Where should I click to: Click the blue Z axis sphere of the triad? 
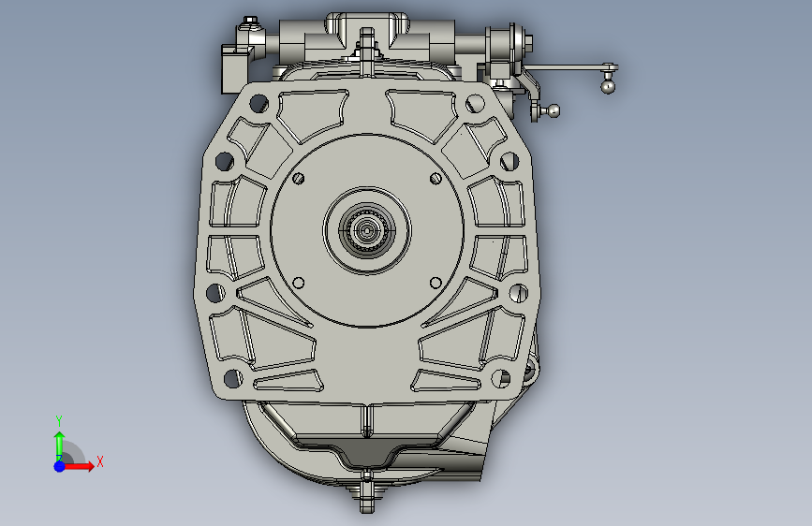point(60,466)
